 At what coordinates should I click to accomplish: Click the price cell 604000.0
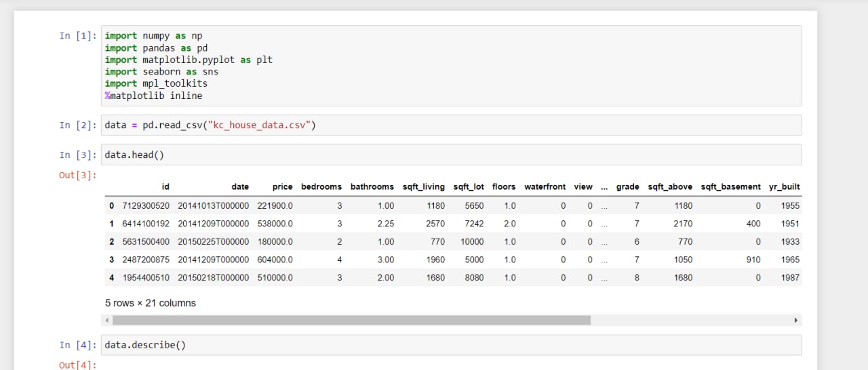coord(275,260)
